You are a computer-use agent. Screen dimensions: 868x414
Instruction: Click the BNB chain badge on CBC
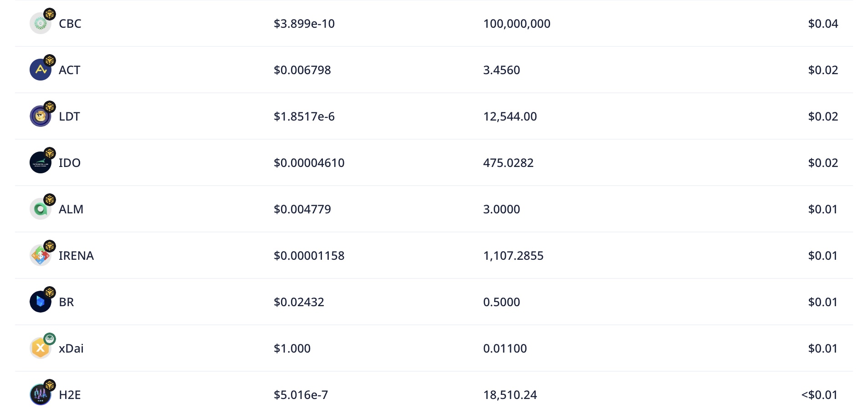50,14
